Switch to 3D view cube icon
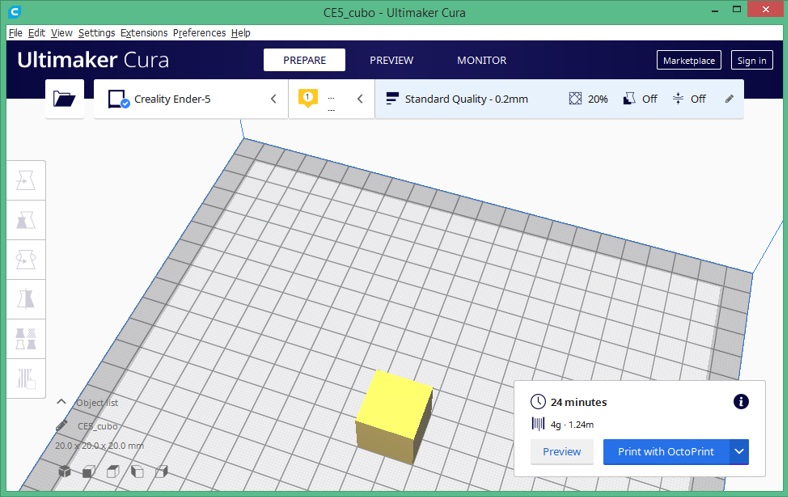Viewport: 788px width, 497px height. [64, 471]
